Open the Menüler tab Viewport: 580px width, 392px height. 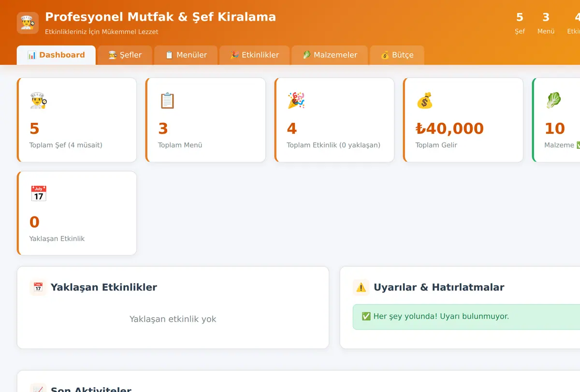186,55
